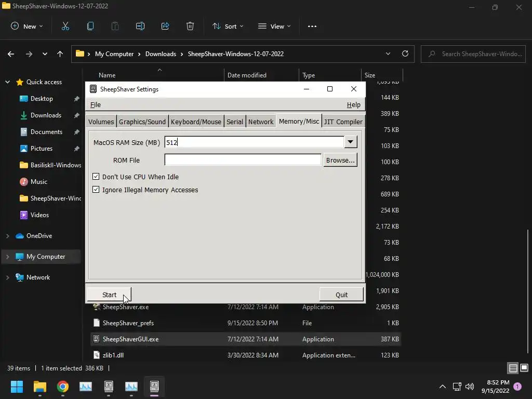This screenshot has height=399, width=532.
Task: Open the MacOS RAM Size dropdown
Action: (351, 142)
